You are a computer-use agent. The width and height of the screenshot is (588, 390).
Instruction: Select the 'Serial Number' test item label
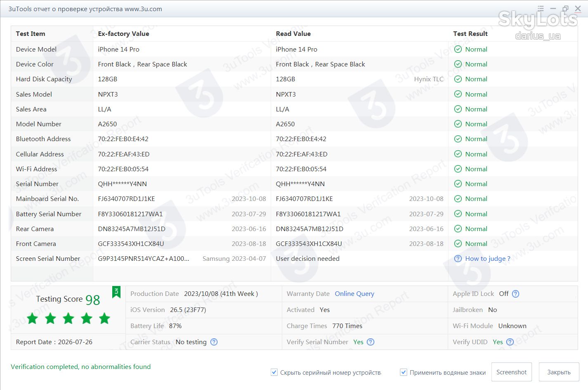coord(37,184)
